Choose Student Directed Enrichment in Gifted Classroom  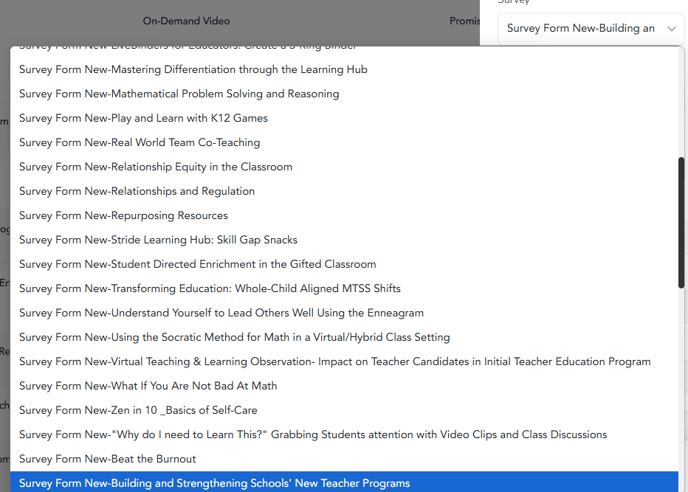[344, 264]
